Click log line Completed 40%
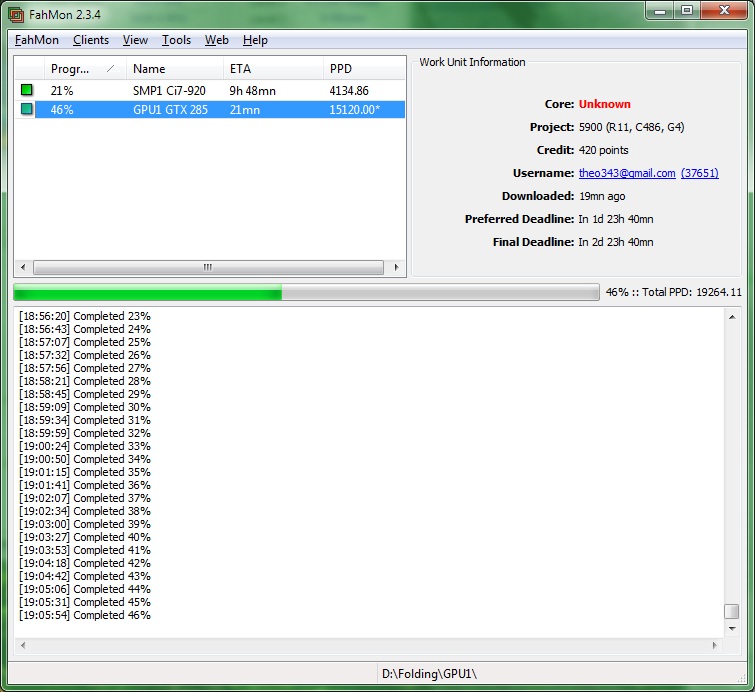Viewport: 755px width, 692px height. coord(85,537)
